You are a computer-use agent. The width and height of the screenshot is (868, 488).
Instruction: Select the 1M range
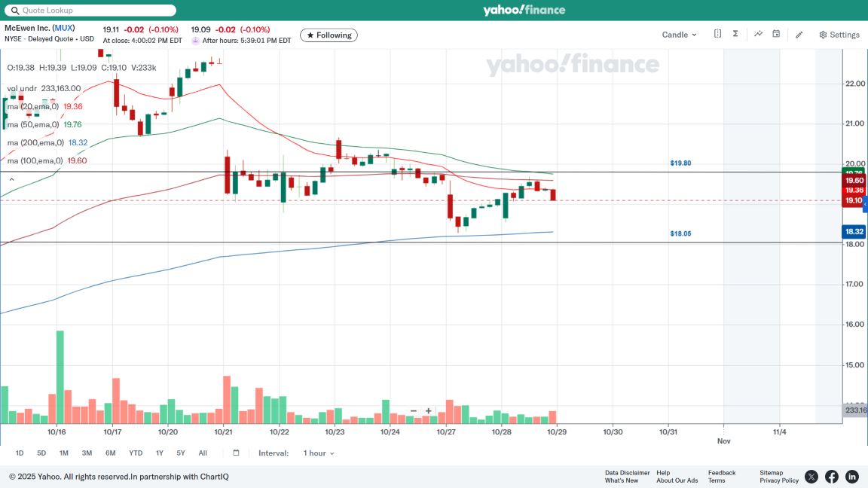[63, 453]
